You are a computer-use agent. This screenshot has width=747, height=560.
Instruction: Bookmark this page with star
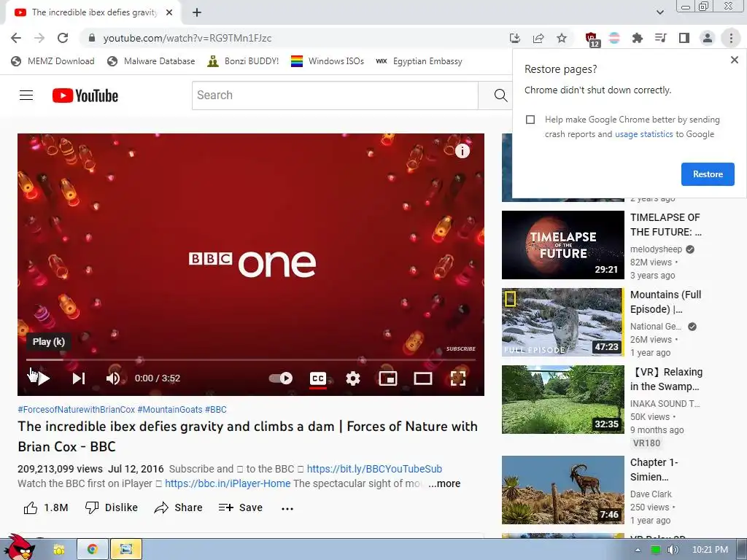tap(562, 38)
